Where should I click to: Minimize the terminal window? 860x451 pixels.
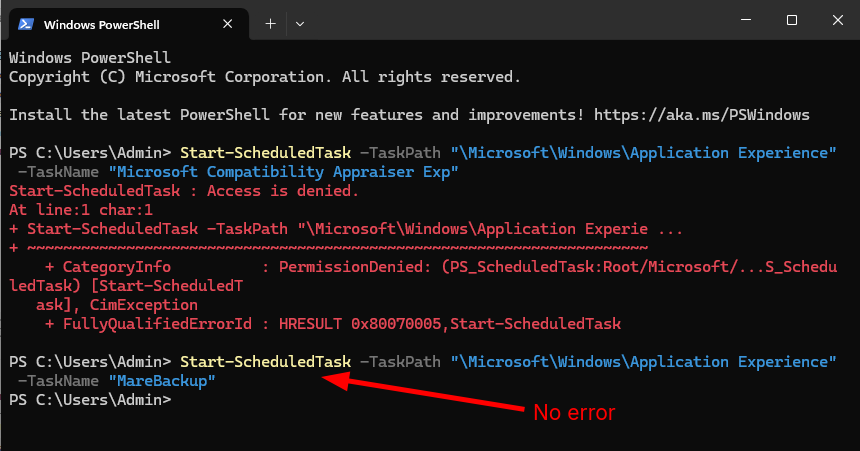(x=746, y=20)
